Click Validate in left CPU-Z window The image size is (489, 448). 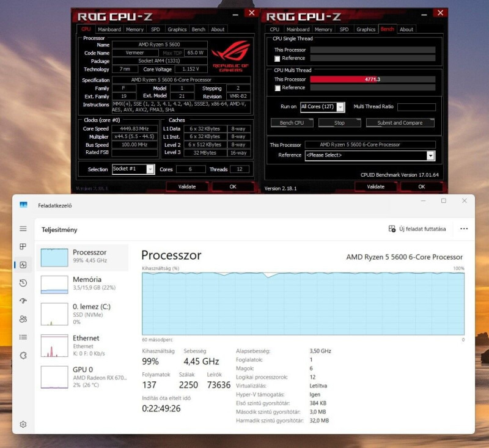[187, 186]
